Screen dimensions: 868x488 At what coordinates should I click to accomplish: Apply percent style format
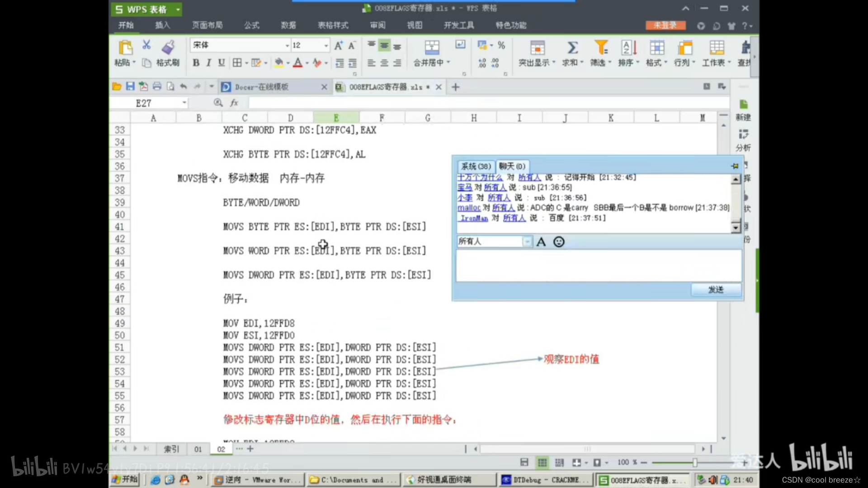pos(501,45)
